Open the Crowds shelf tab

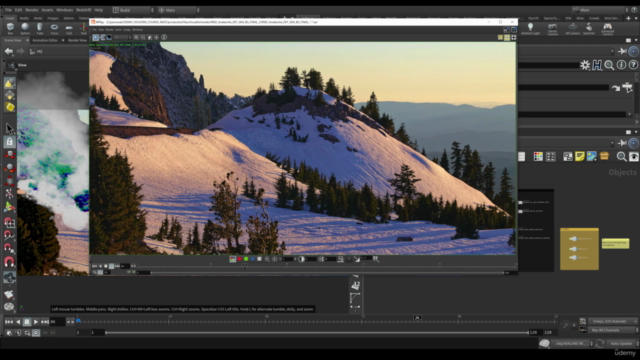tap(594, 18)
